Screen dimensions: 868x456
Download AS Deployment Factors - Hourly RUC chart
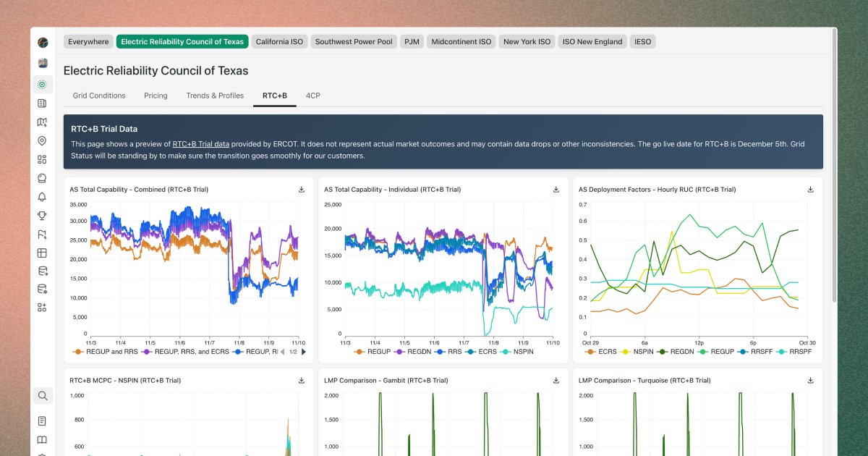tap(811, 190)
